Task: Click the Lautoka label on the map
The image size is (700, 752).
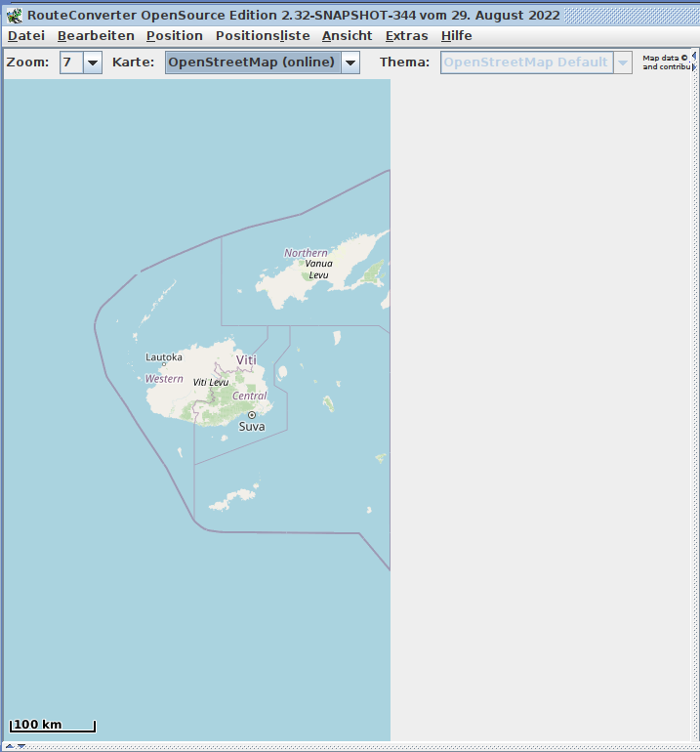Action: tap(164, 357)
